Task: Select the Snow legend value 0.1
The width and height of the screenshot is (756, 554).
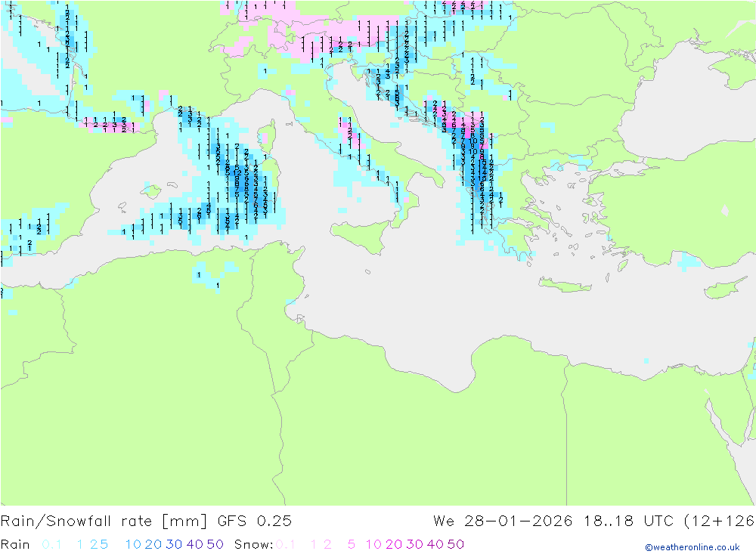Action: point(286,544)
